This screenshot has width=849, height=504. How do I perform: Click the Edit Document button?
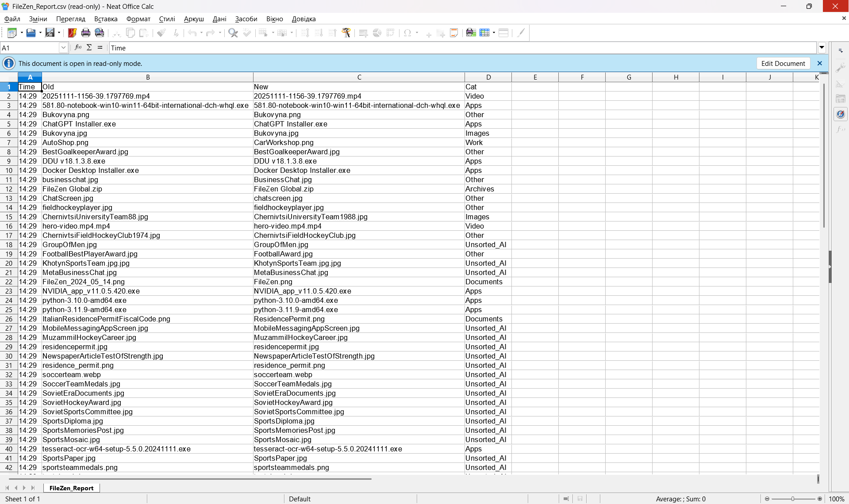(x=783, y=63)
